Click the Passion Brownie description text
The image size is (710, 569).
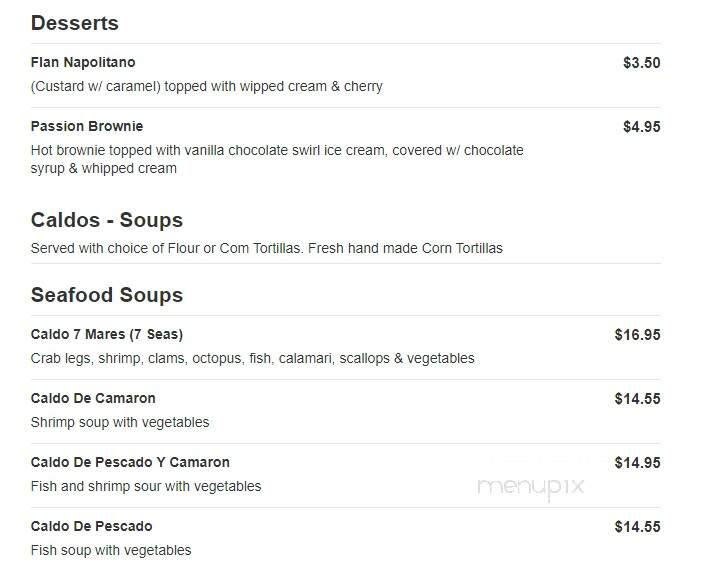(277, 159)
